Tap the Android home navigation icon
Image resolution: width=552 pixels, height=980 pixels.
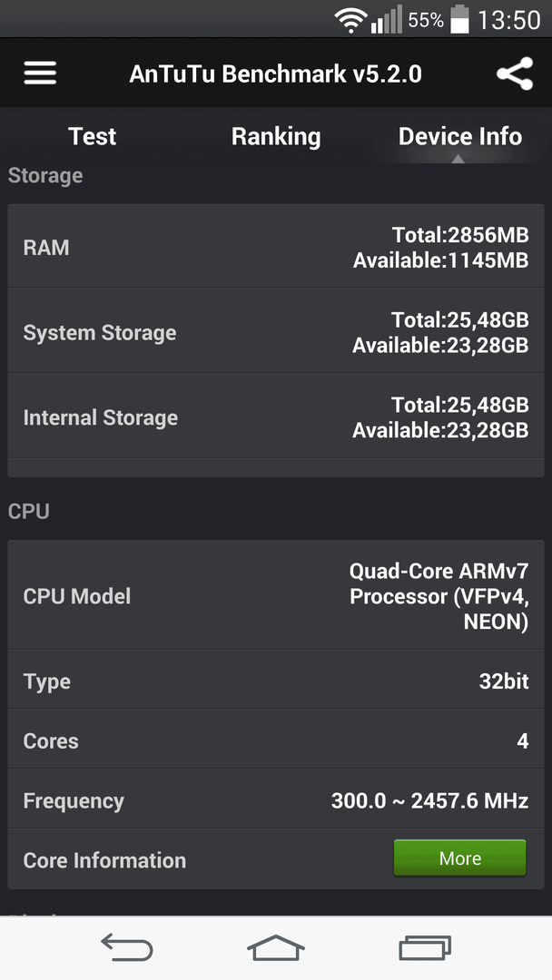276,947
